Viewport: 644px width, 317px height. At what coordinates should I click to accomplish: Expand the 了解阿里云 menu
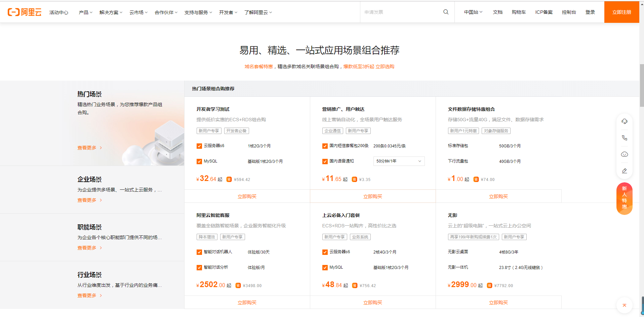click(x=258, y=12)
